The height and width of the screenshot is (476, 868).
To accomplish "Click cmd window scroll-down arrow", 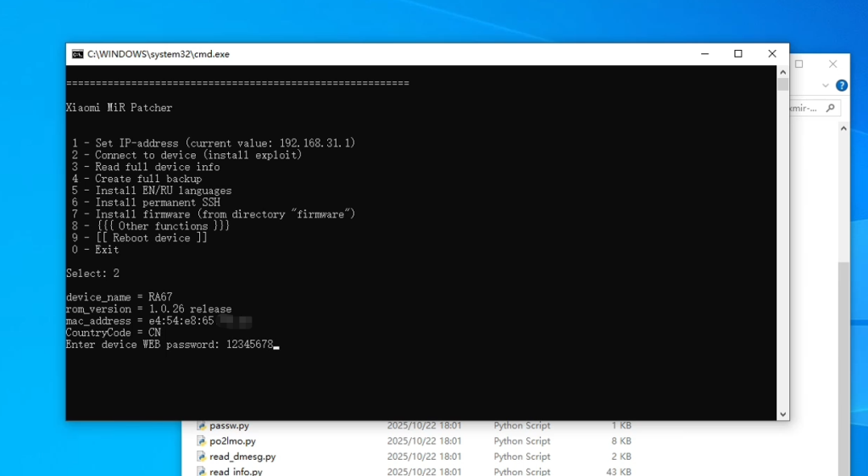I will coord(782,414).
